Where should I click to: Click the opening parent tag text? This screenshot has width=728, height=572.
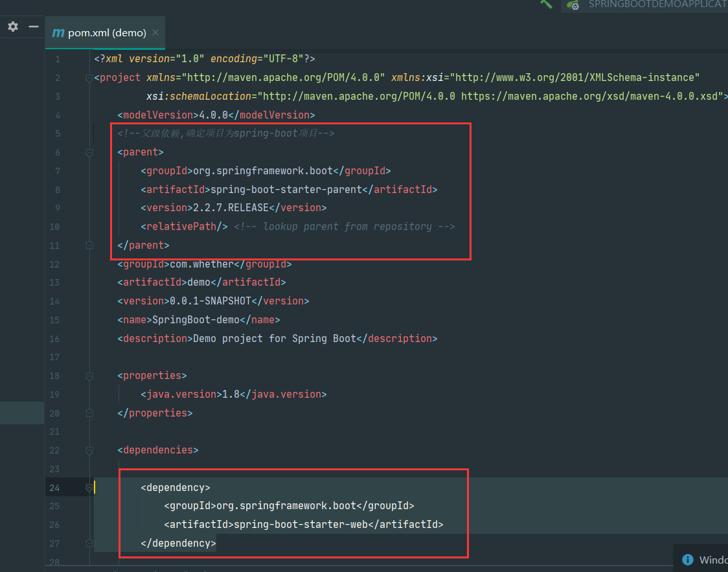click(x=141, y=152)
